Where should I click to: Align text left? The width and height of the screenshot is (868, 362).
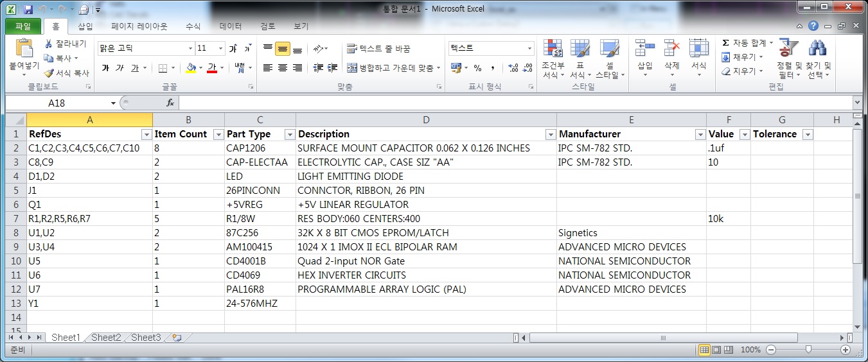(x=268, y=68)
